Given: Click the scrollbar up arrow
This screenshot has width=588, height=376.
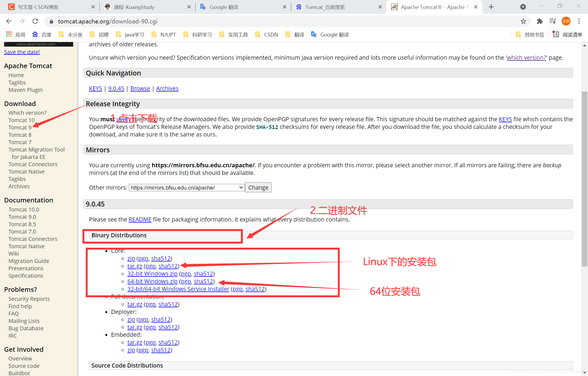Looking at the screenshot, I should [x=584, y=46].
